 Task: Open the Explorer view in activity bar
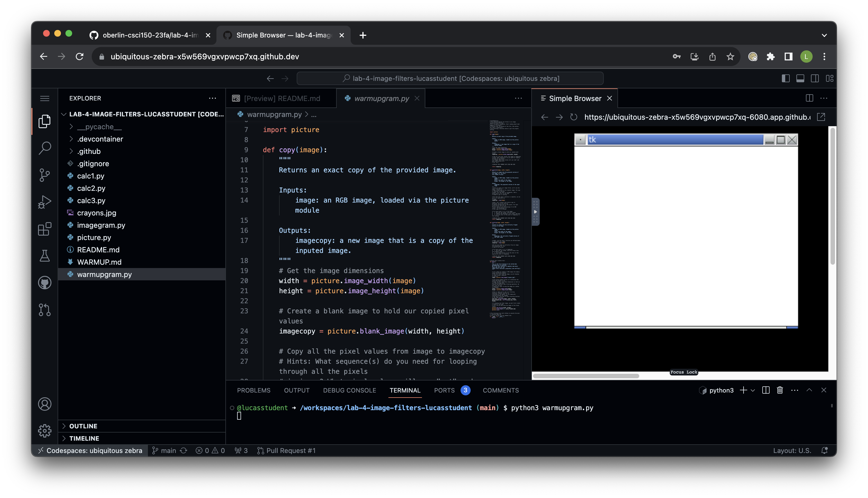44,121
